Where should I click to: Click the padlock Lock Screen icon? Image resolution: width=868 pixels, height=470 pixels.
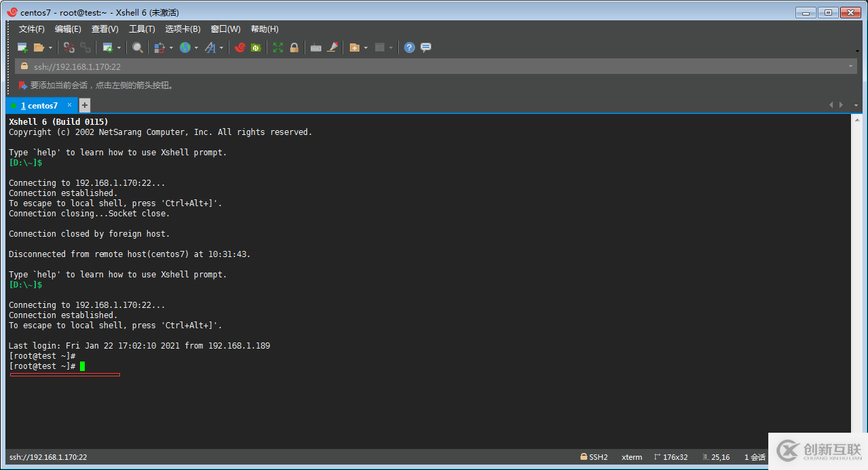294,47
